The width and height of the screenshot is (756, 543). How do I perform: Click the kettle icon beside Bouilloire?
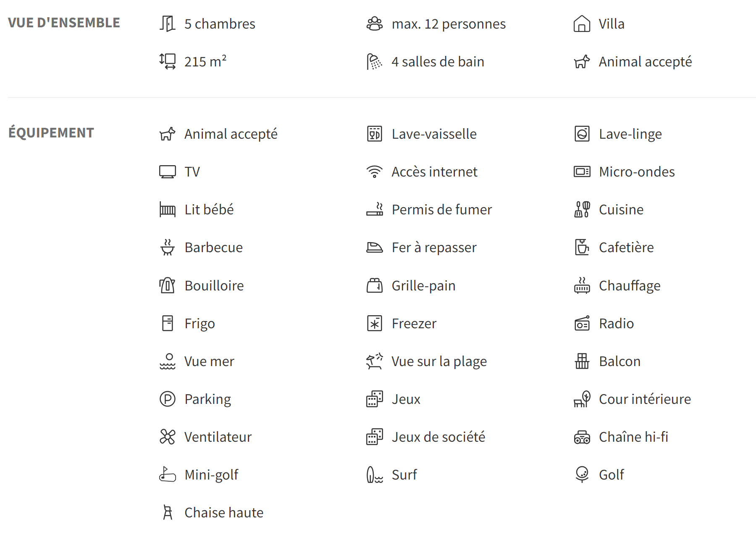pos(167,285)
